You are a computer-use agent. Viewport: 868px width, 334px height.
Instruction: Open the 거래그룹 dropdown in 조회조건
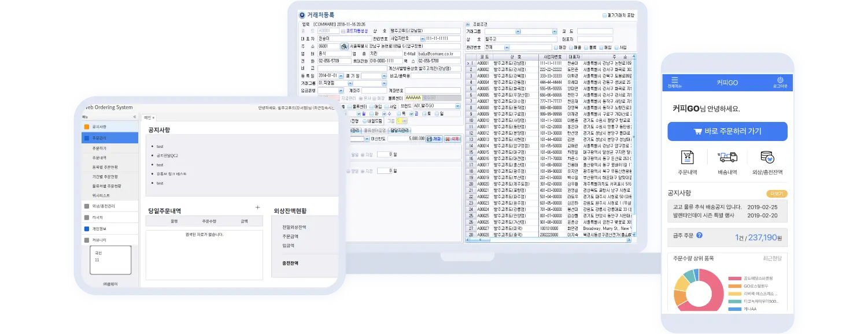pyautogui.click(x=518, y=31)
